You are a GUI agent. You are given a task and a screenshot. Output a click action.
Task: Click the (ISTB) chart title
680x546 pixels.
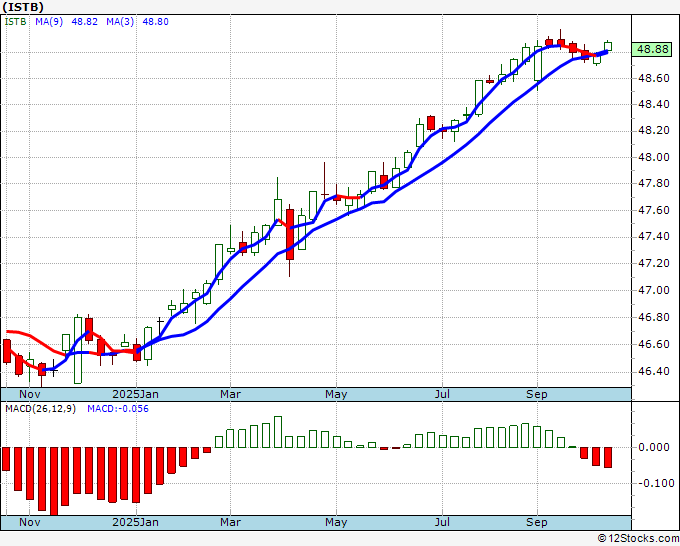click(x=23, y=7)
